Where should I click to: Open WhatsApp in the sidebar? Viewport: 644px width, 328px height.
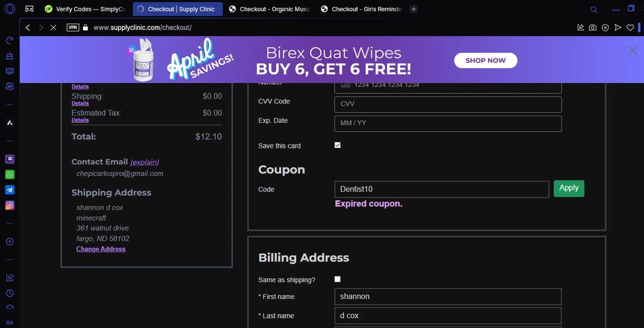[10, 175]
